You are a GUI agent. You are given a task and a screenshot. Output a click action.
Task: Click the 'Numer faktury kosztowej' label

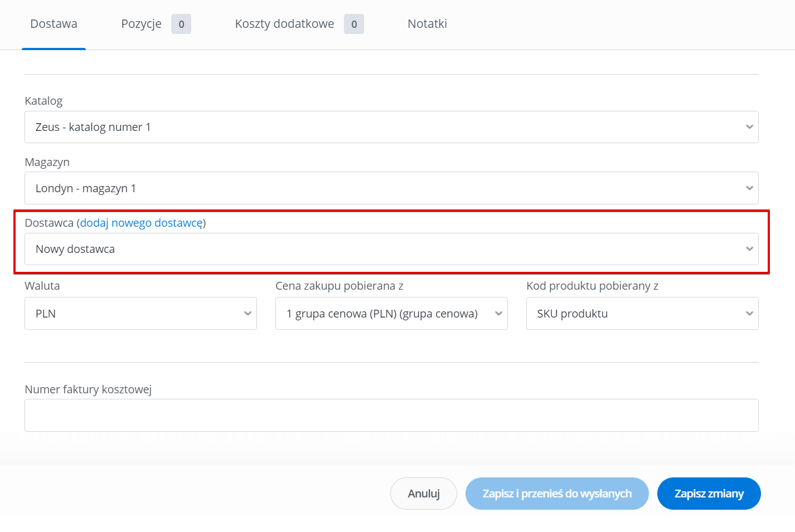[x=88, y=389]
